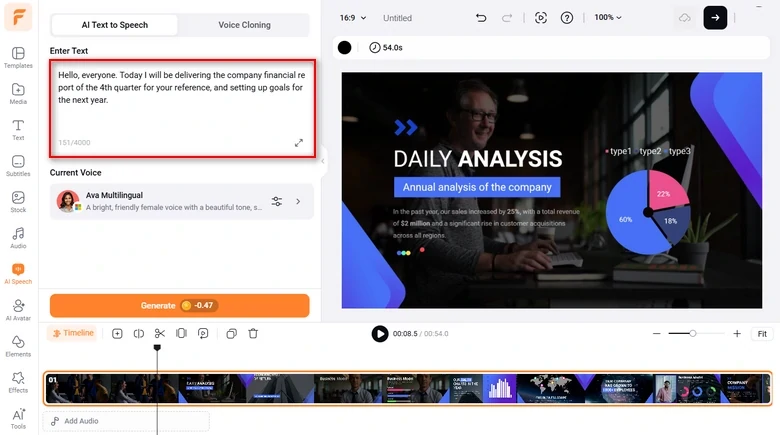Open the Subtitles panel in sidebar
This screenshot has height=435, width=780.
click(x=18, y=166)
